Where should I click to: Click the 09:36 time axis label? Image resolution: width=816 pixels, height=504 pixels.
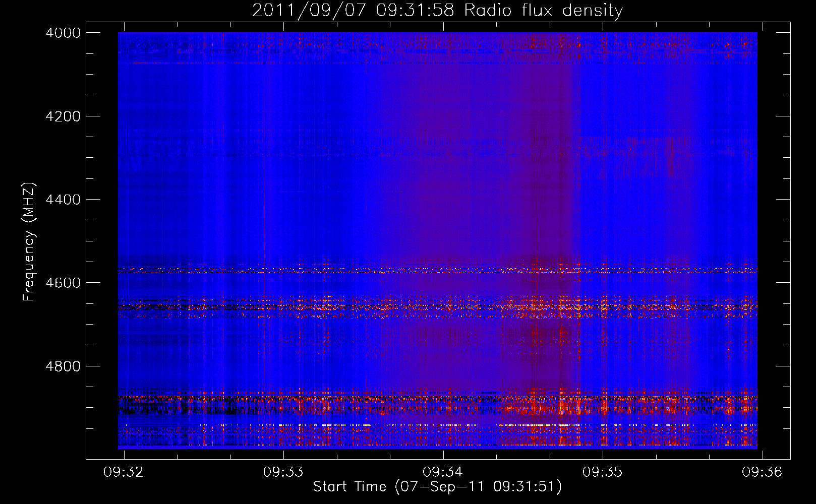tap(762, 472)
